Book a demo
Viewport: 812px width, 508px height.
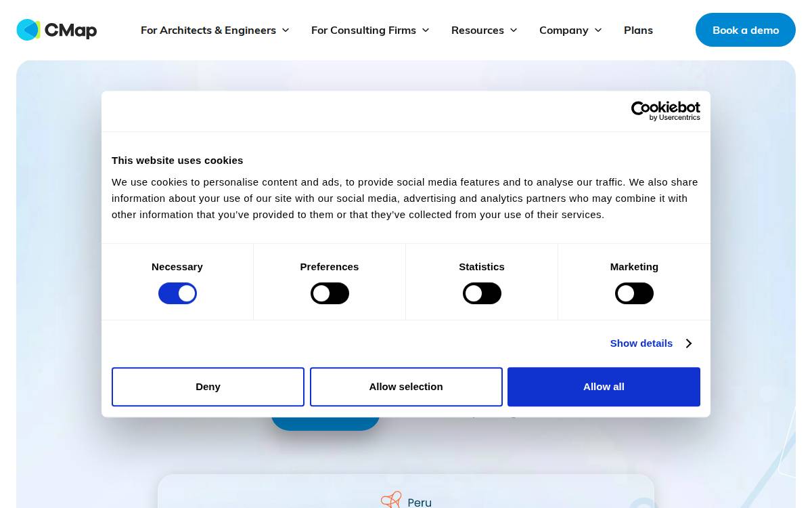[746, 30]
